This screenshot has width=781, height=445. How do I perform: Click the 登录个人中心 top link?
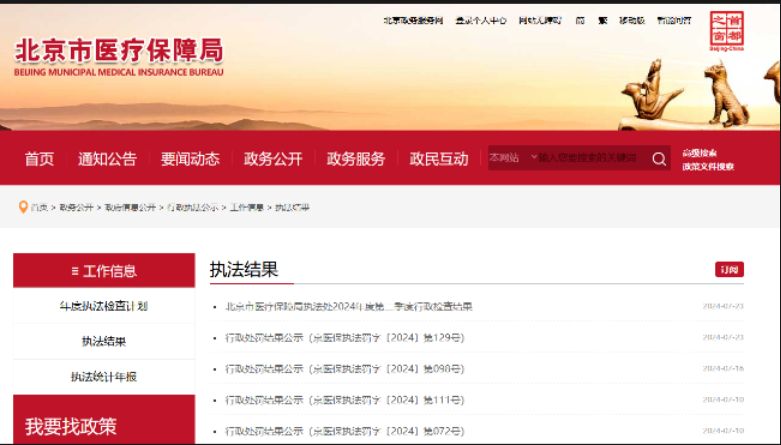coord(480,20)
